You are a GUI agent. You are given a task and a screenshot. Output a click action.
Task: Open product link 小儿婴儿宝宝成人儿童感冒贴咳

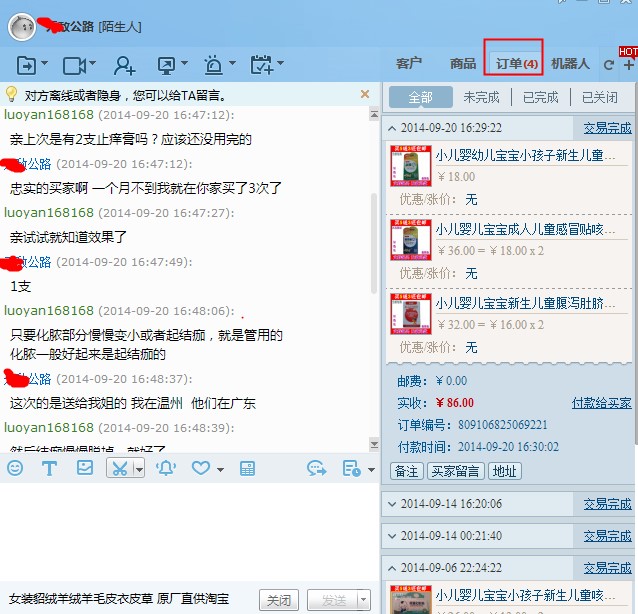525,229
